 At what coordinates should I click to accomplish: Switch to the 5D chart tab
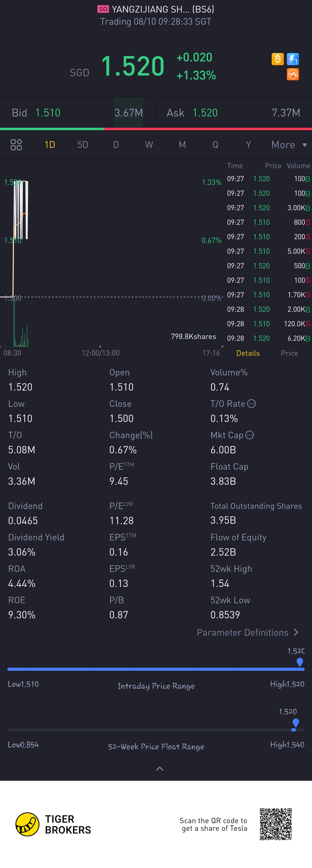pyautogui.click(x=83, y=145)
